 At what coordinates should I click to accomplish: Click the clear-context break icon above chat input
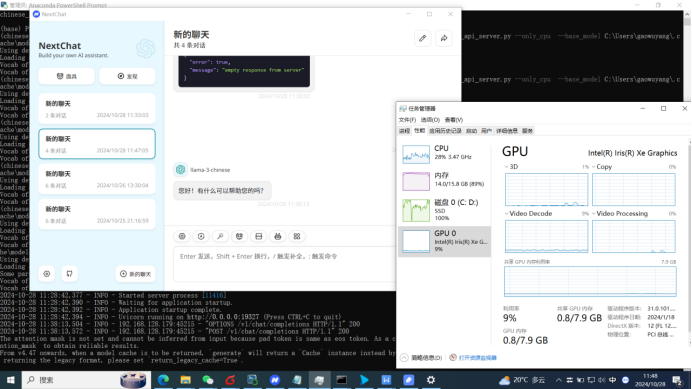pyautogui.click(x=259, y=236)
